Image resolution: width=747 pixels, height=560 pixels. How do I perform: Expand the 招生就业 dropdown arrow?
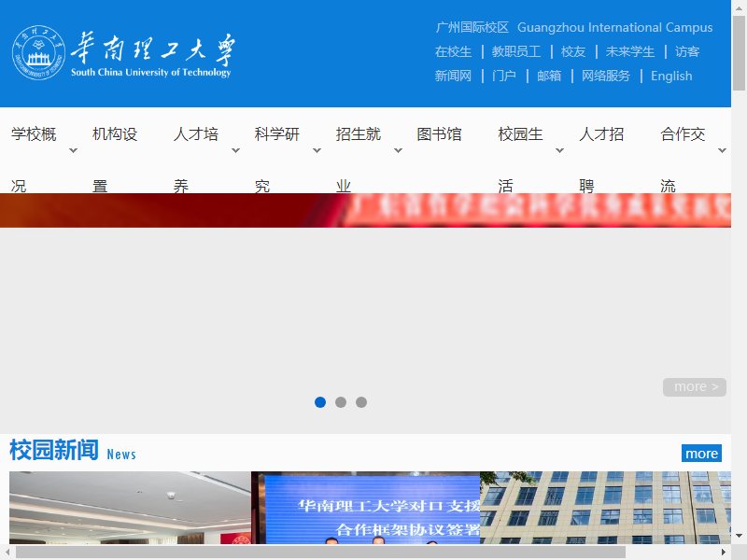coord(399,150)
